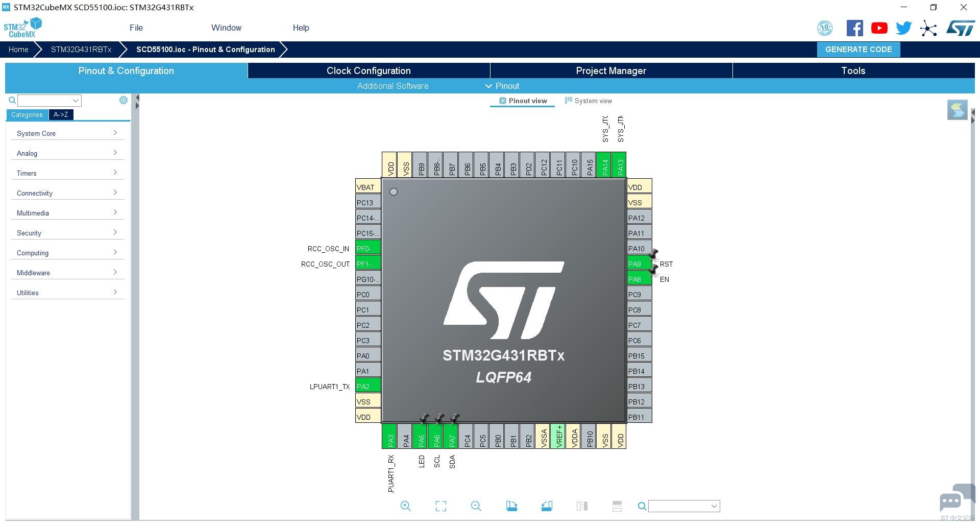Open the settings gear above Categories panel
Image resolution: width=980 pixels, height=526 pixels.
(x=123, y=100)
